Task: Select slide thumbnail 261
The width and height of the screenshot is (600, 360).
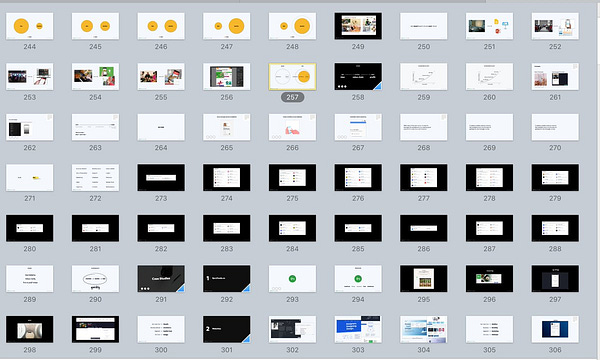Action: pyautogui.click(x=555, y=77)
